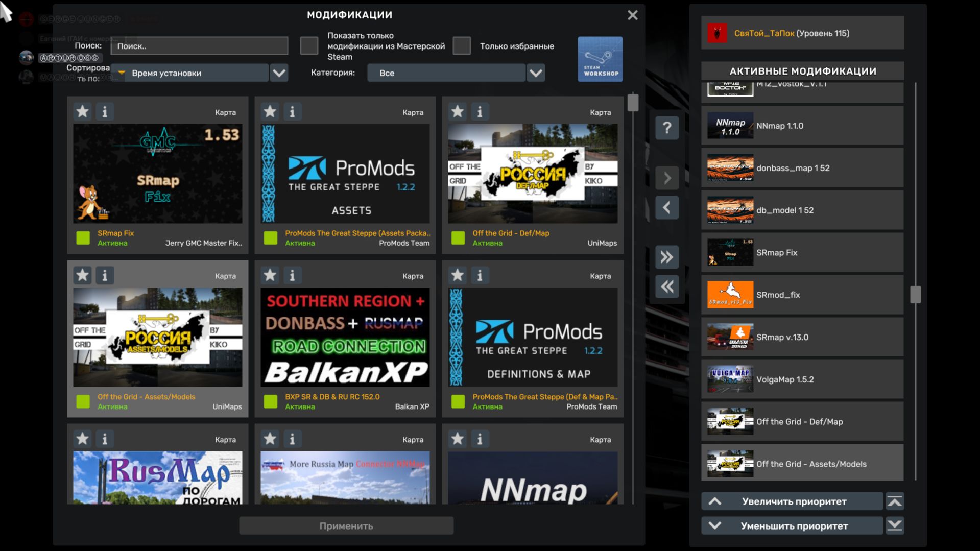Click the SRmap Fix 1.53 thumbnail
Image resolution: width=980 pixels, height=551 pixels.
[158, 174]
